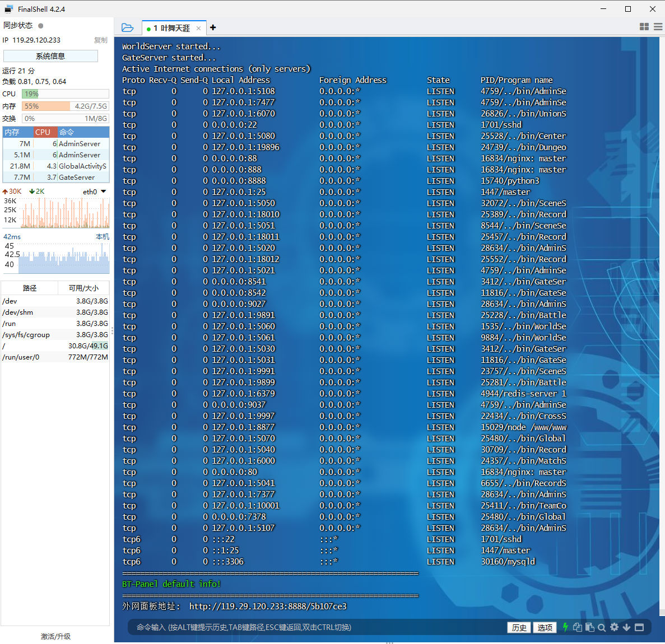Click the root / disk row

coord(55,346)
